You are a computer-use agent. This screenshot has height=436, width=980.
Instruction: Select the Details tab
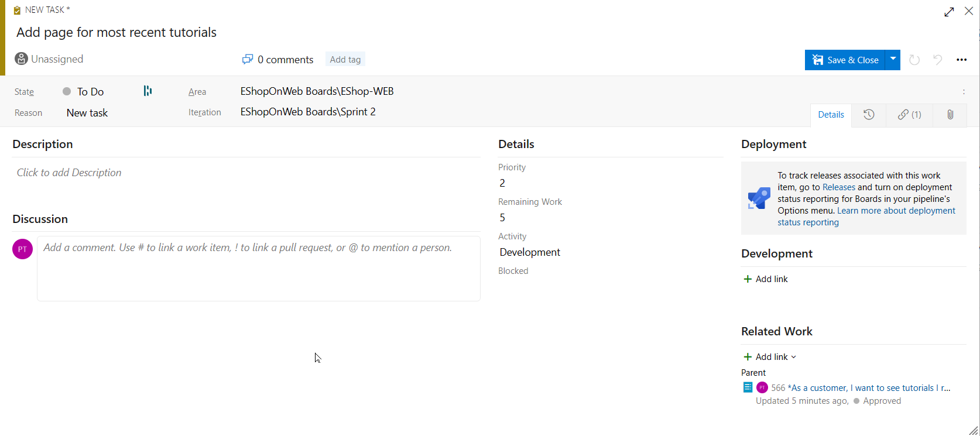[x=831, y=115]
